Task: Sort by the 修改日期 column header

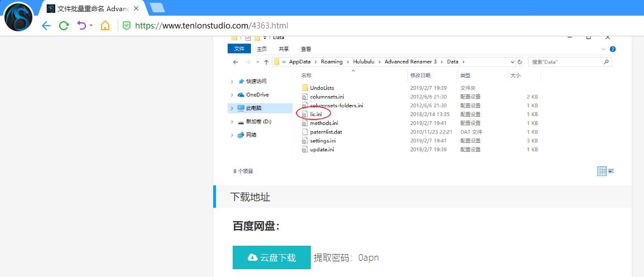Action: 420,75
